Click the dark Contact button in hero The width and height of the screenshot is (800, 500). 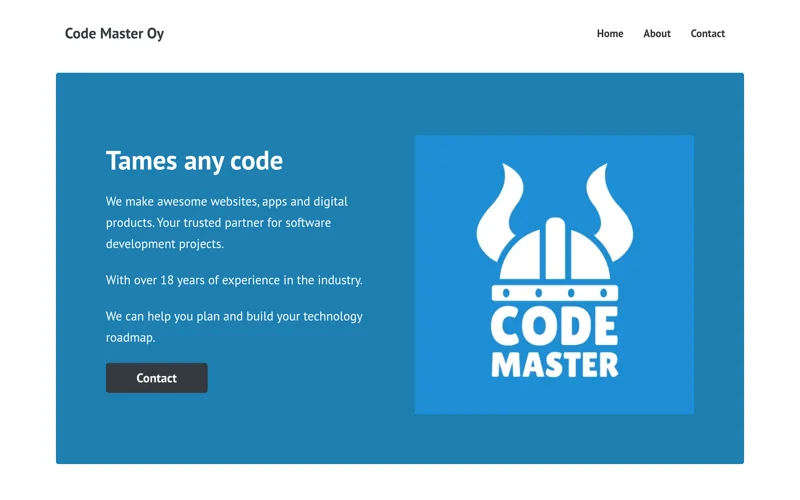pos(157,378)
